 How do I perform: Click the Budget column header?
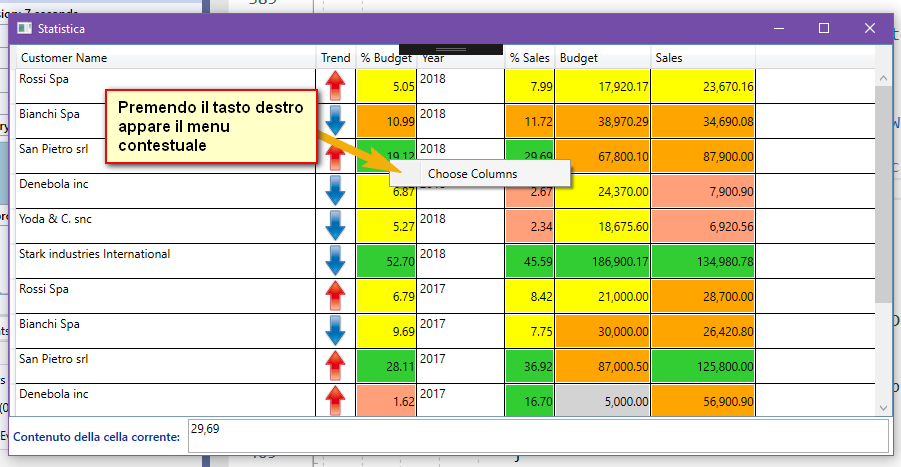pyautogui.click(x=579, y=58)
